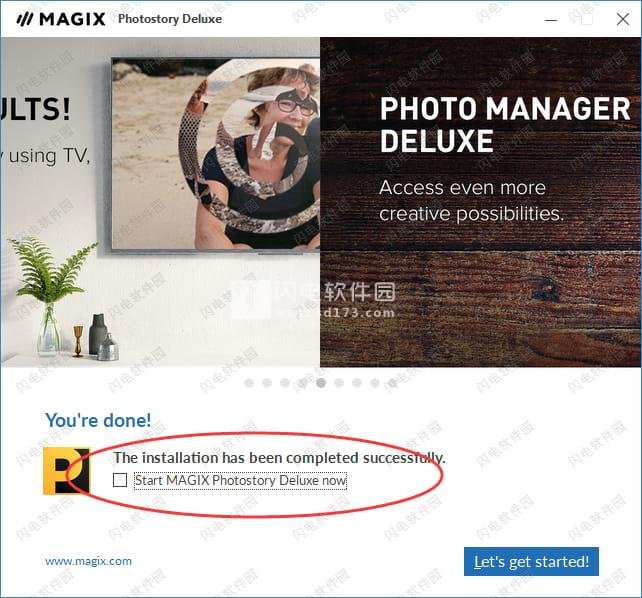The width and height of the screenshot is (642, 598).
Task: Select the sixth carousel indicator dot
Action: pyautogui.click(x=339, y=383)
